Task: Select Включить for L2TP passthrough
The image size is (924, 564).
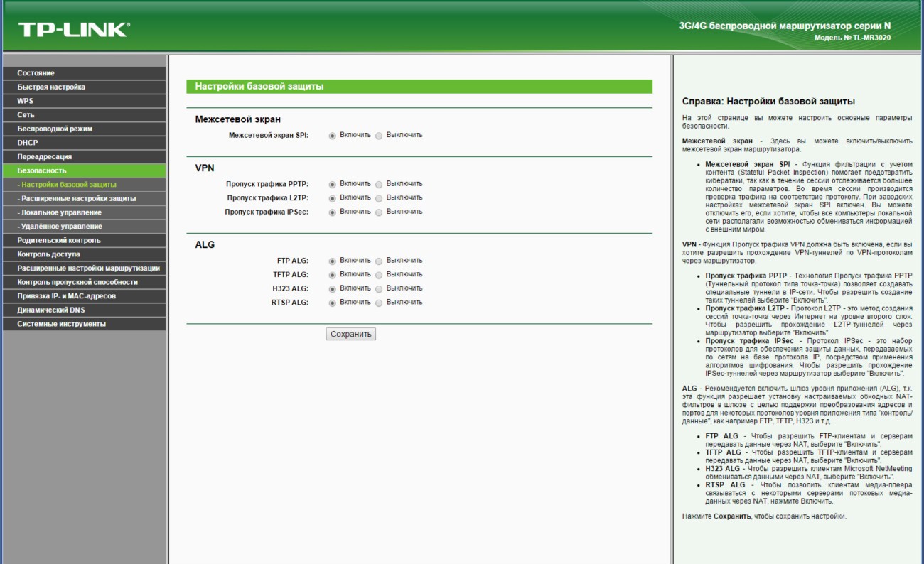Action: point(332,198)
